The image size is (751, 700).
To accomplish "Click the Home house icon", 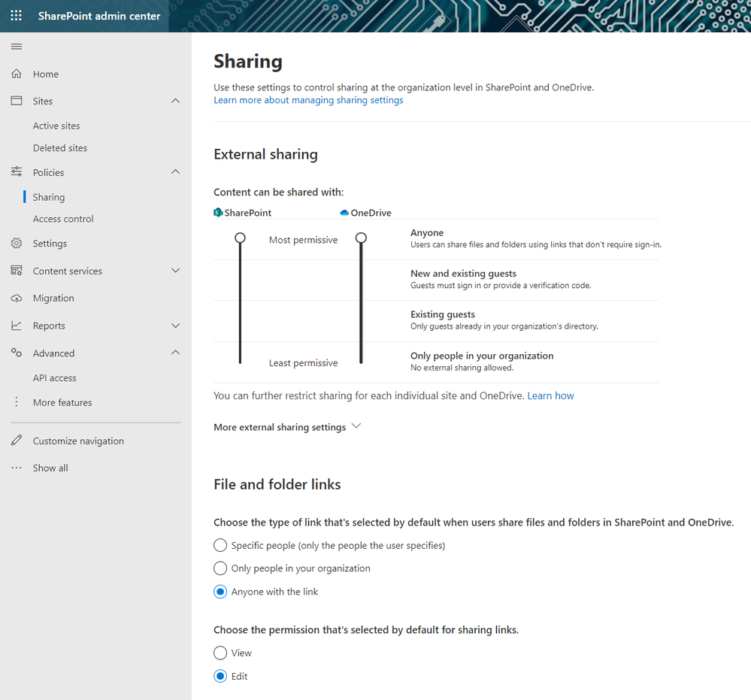I will click(17, 74).
